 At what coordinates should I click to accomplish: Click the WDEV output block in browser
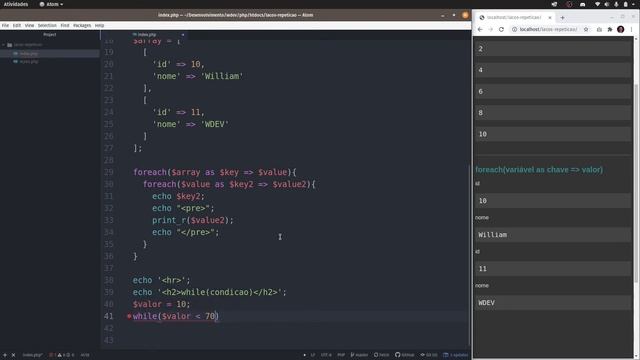553,303
